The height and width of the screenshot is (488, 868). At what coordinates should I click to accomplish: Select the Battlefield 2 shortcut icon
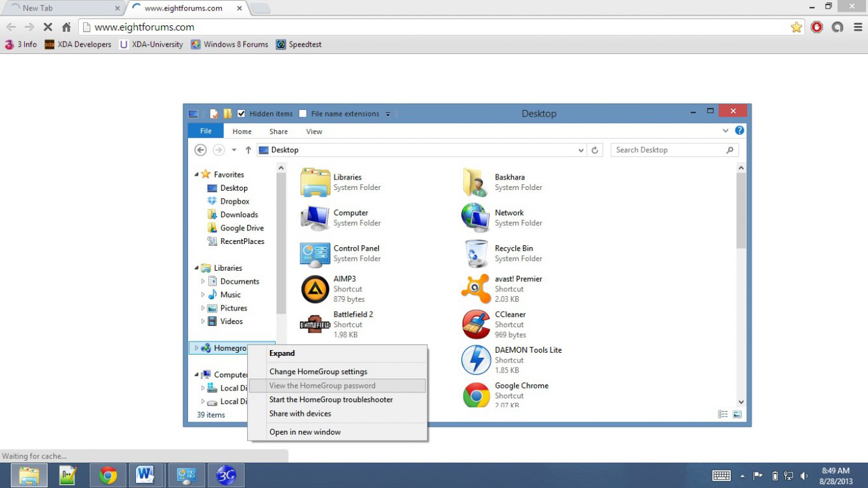316,324
